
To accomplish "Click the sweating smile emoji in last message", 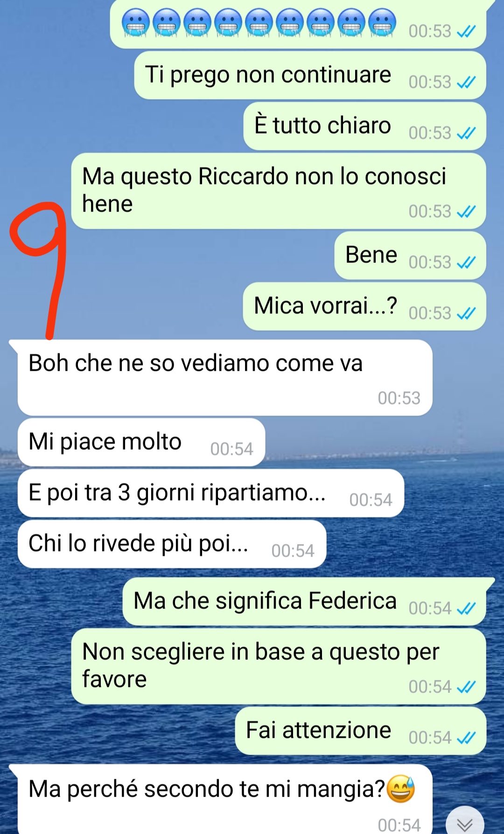I will point(401,789).
